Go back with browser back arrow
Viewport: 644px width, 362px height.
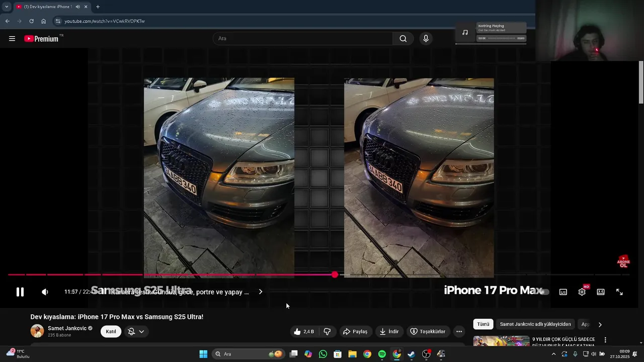tap(7, 21)
